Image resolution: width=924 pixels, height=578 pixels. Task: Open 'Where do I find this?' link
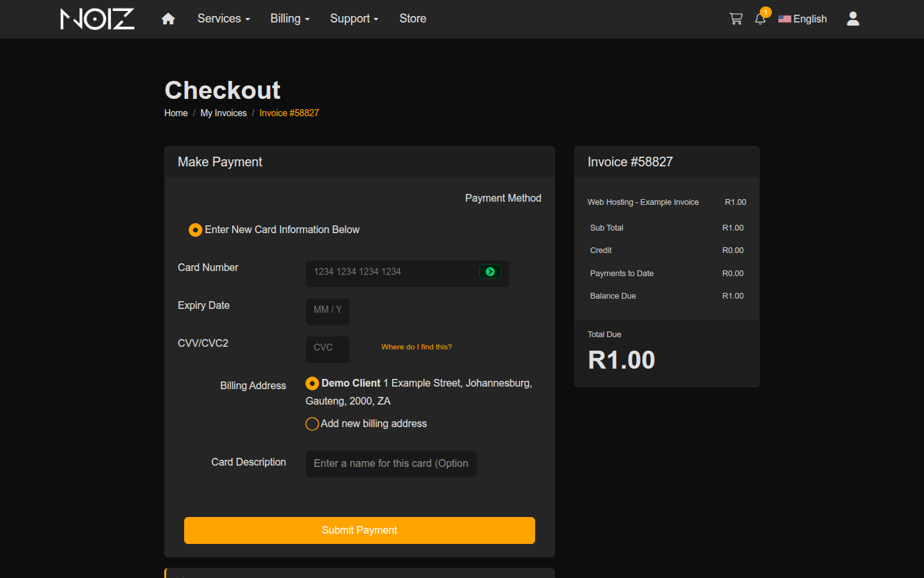(416, 347)
